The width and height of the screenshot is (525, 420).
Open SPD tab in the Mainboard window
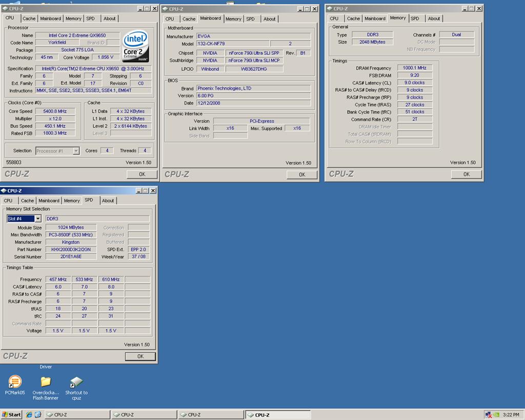tap(250, 19)
